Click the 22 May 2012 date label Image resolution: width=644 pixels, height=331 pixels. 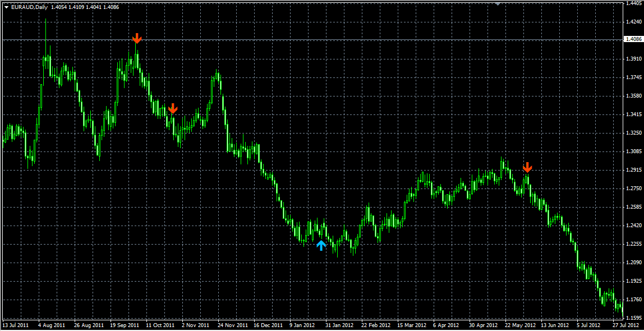(x=519, y=325)
